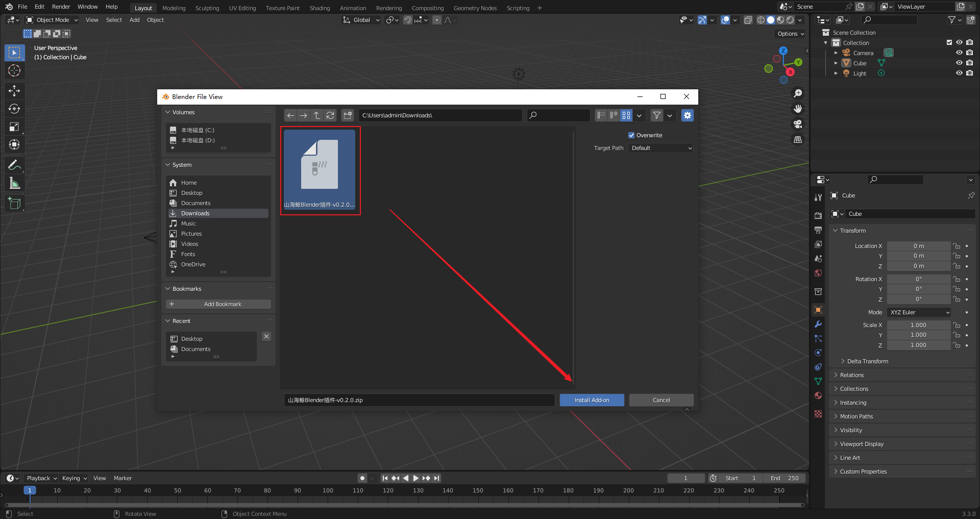The width and height of the screenshot is (980, 519).
Task: Open the Render menu
Action: [x=61, y=7]
